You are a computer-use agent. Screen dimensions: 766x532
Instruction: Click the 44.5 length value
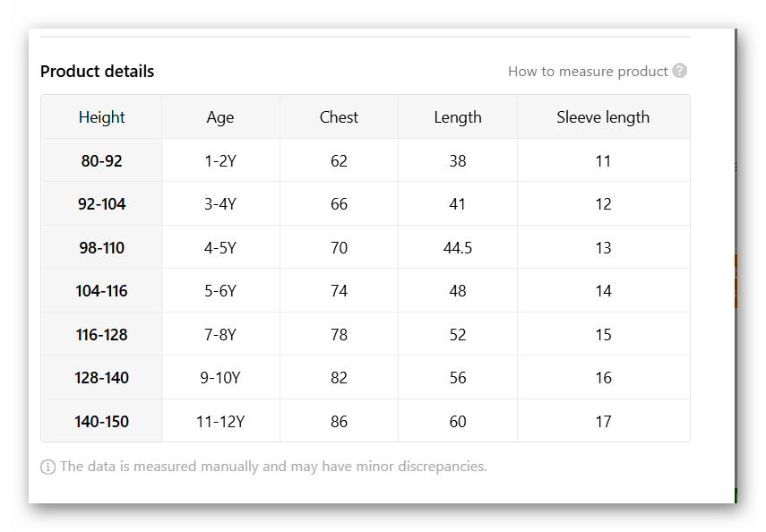click(x=458, y=248)
